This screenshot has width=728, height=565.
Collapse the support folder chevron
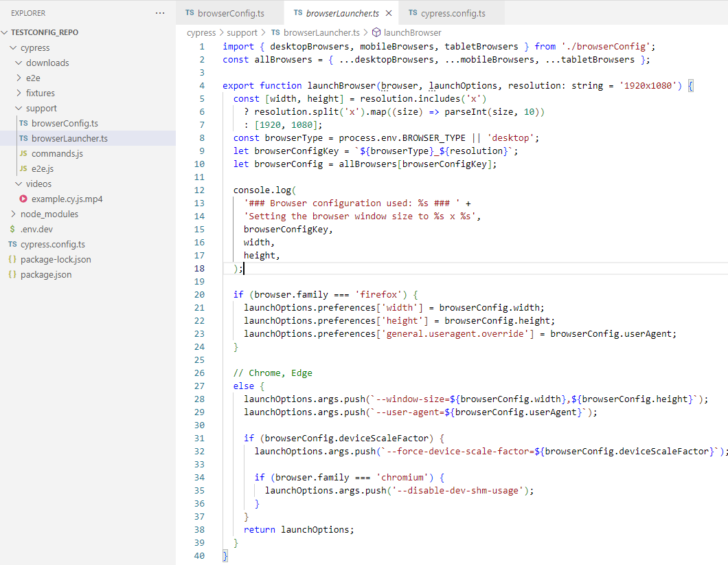(x=19, y=109)
